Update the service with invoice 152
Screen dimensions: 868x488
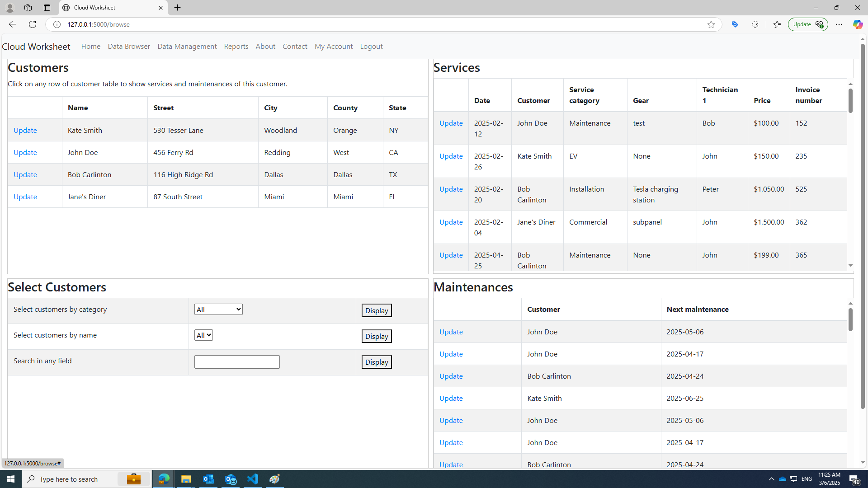pyautogui.click(x=451, y=123)
